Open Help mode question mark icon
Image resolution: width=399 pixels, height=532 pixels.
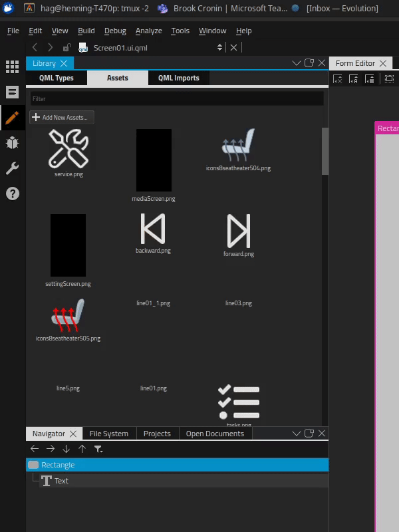12,194
